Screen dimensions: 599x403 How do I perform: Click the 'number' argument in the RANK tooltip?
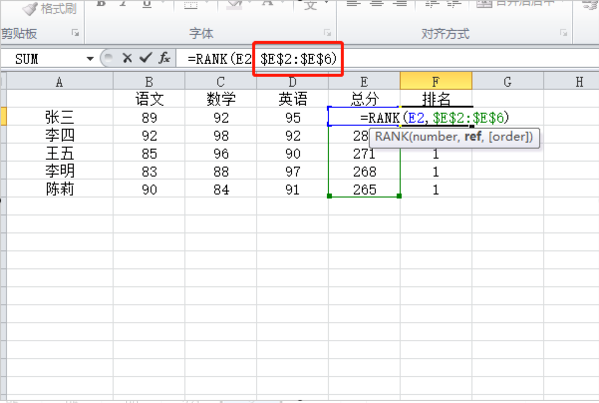(x=435, y=137)
